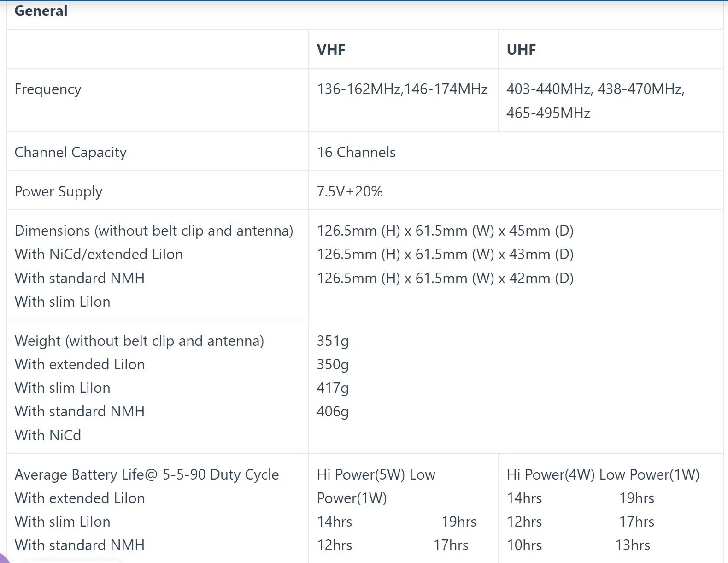Screen dimensions: 728x563
Task: Click the General section heading
Action: (x=41, y=11)
